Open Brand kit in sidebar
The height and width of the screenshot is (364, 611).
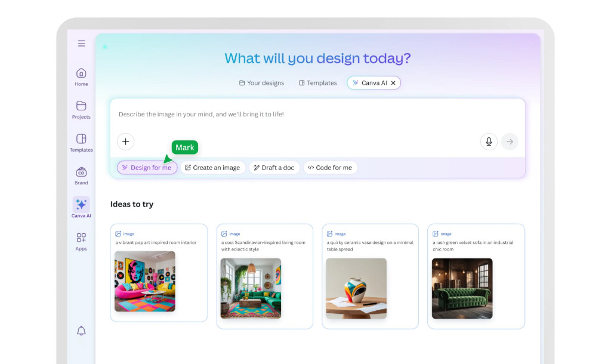(81, 175)
